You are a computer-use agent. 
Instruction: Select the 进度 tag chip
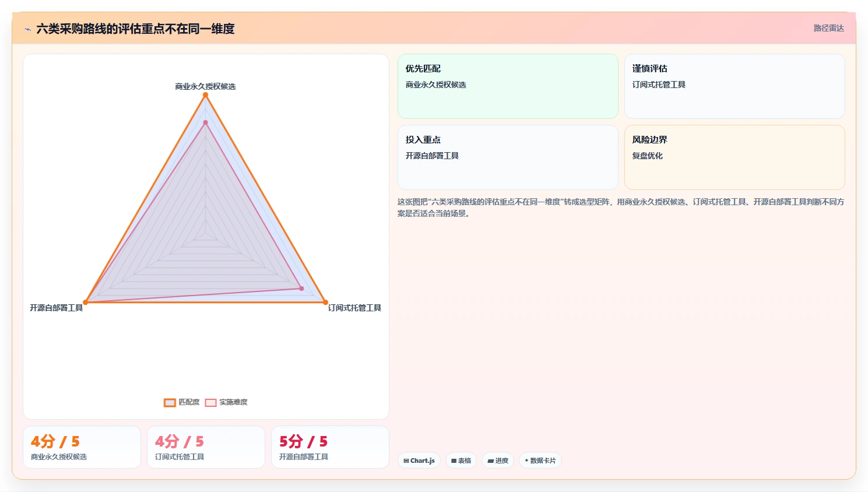point(498,461)
